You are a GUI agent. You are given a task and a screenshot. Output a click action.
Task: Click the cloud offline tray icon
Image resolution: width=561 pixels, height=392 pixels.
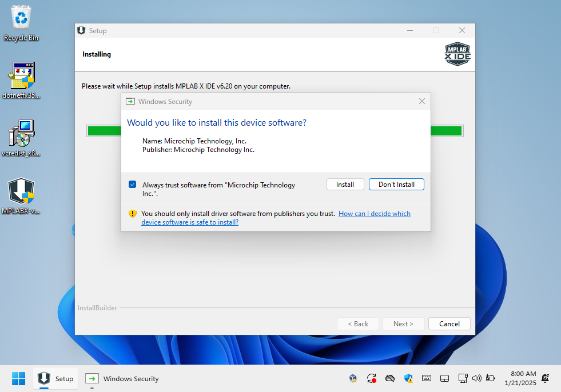pyautogui.click(x=390, y=378)
